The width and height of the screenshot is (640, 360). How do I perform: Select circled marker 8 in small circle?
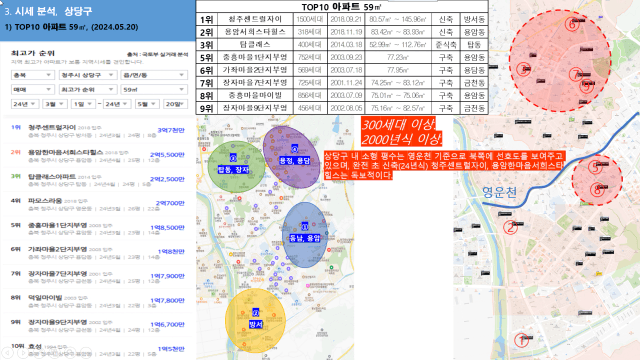coord(597,190)
